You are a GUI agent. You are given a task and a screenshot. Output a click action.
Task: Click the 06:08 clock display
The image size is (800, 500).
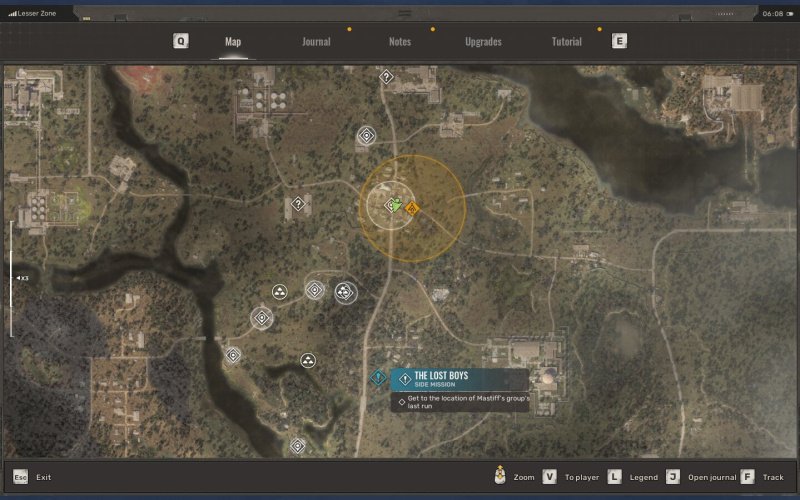point(772,14)
